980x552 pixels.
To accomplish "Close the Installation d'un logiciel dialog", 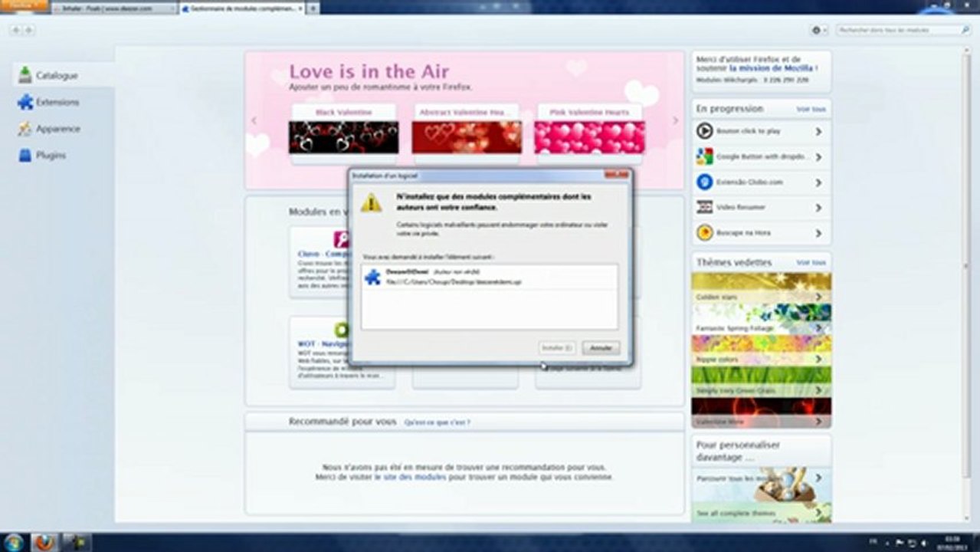I will click(618, 176).
